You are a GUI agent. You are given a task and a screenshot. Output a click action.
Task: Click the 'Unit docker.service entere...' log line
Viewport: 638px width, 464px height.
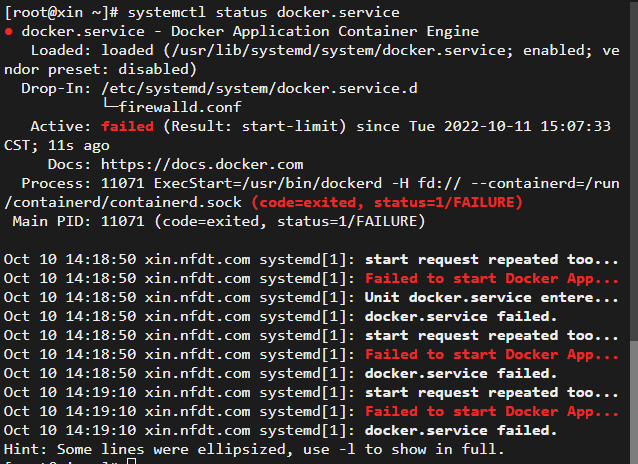492,298
